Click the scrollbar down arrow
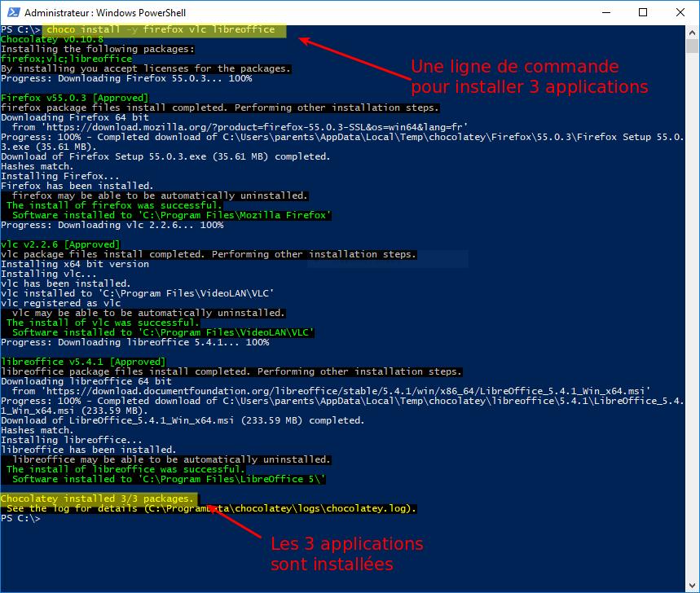 692,586
